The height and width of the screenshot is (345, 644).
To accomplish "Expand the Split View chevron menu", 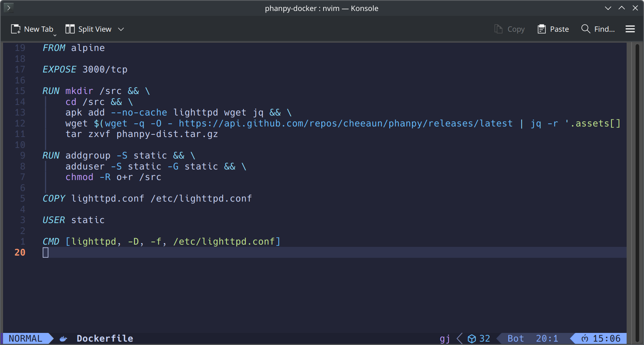I will pyautogui.click(x=121, y=29).
